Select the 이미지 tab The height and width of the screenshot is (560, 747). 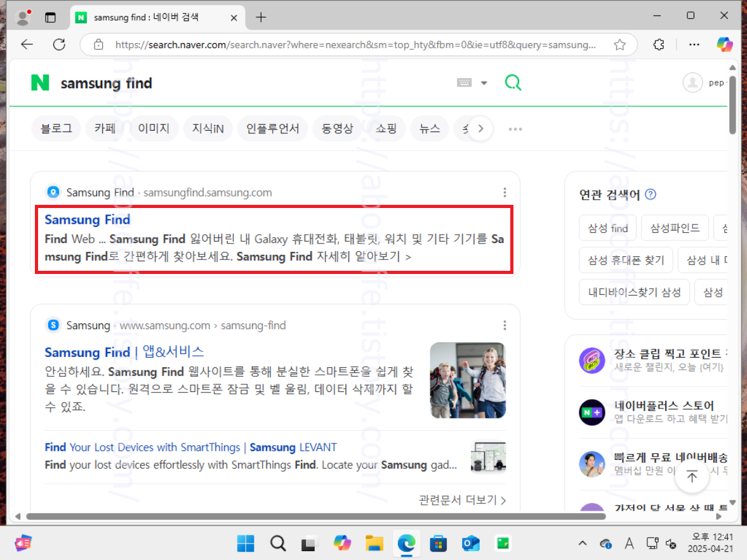[x=154, y=129]
